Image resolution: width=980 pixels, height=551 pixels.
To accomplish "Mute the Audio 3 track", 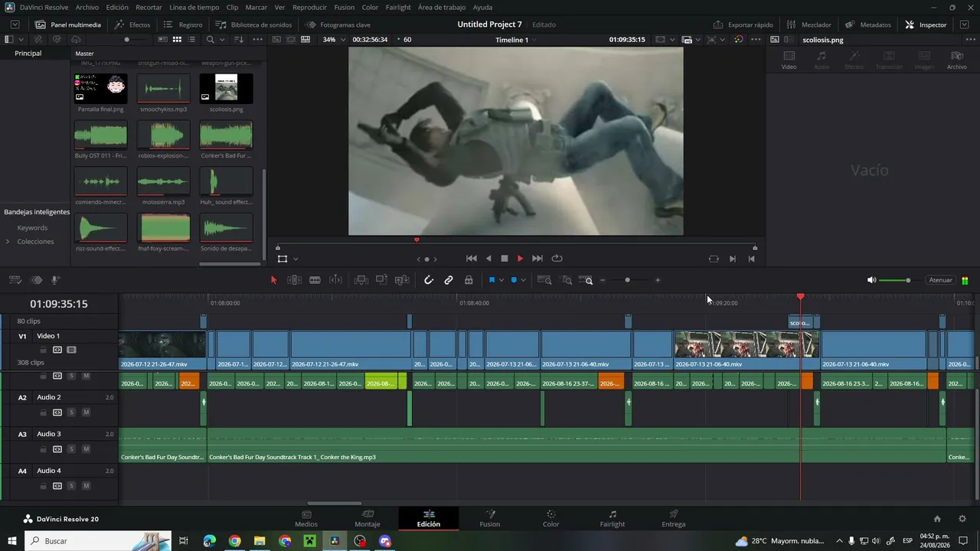I will coord(86,449).
